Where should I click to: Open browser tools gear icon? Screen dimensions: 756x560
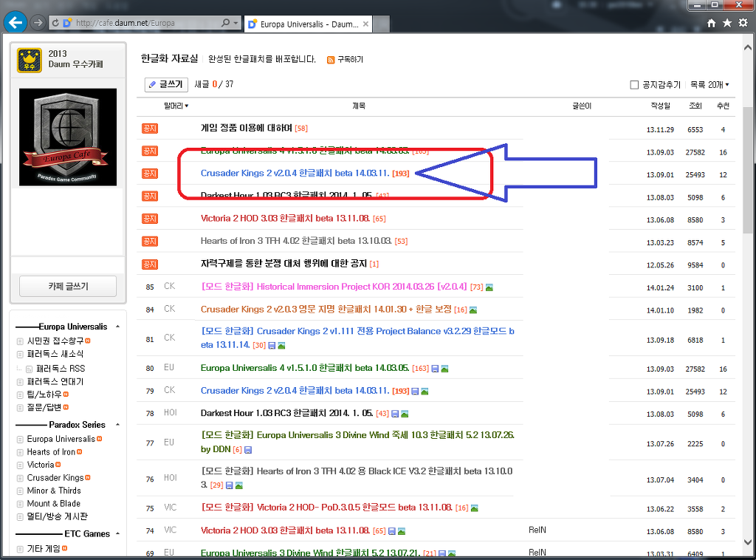tap(743, 23)
